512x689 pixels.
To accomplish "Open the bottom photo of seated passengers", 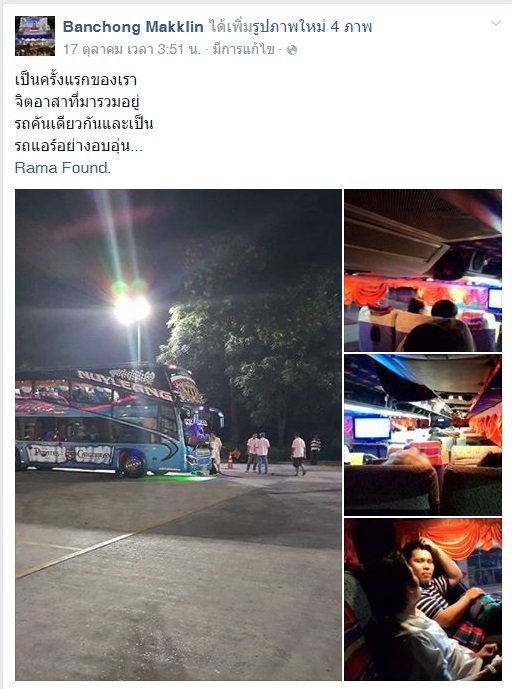I will [423, 599].
